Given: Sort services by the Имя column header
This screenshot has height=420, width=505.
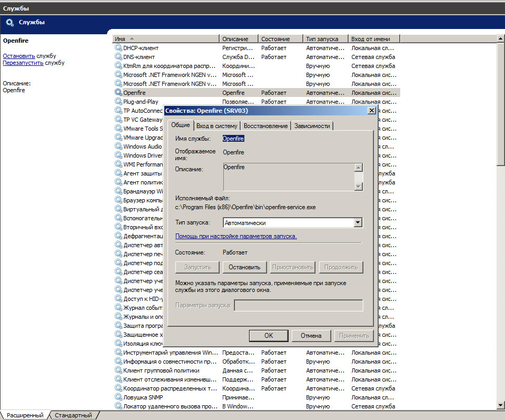Looking at the screenshot, I should pos(166,39).
